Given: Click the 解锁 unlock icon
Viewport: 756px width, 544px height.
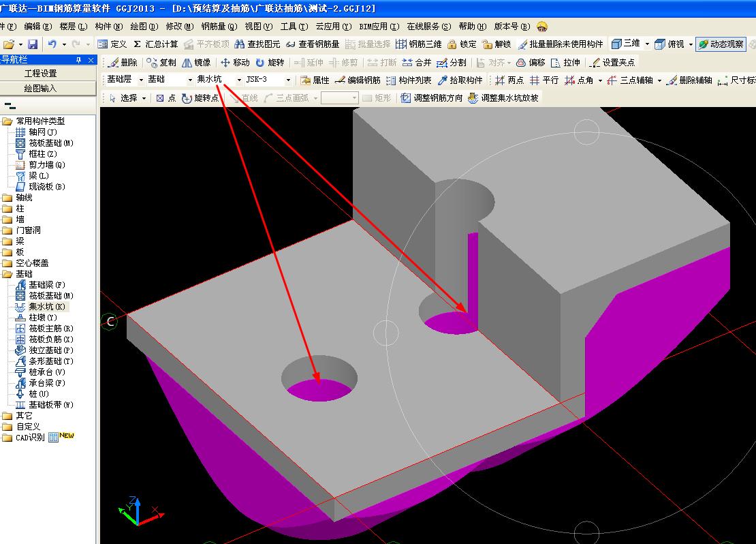Looking at the screenshot, I should point(497,44).
